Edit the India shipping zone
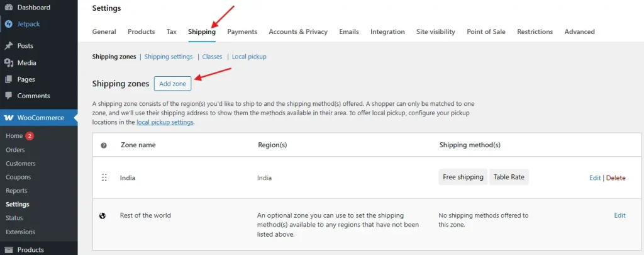 tap(595, 178)
